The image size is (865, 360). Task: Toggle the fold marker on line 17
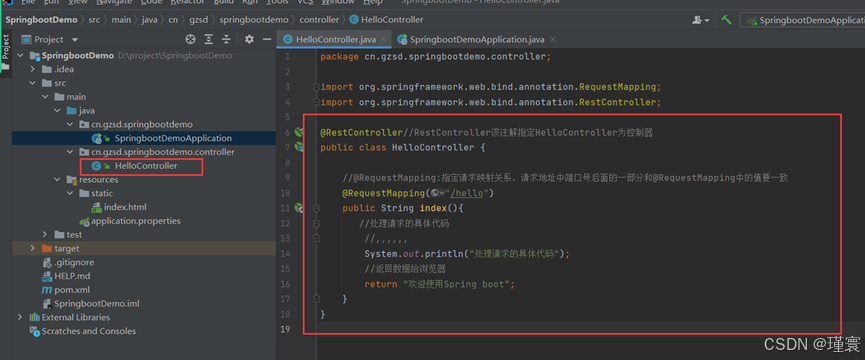pyautogui.click(x=316, y=299)
